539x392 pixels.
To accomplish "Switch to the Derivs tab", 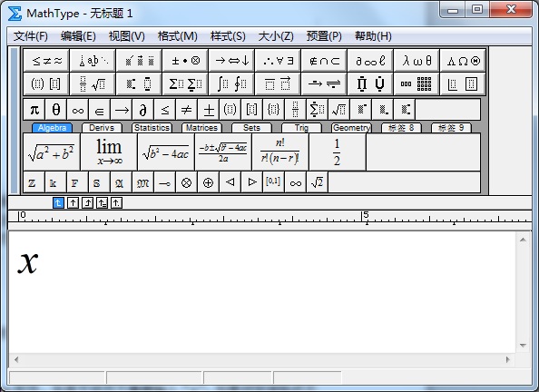I will (x=102, y=128).
